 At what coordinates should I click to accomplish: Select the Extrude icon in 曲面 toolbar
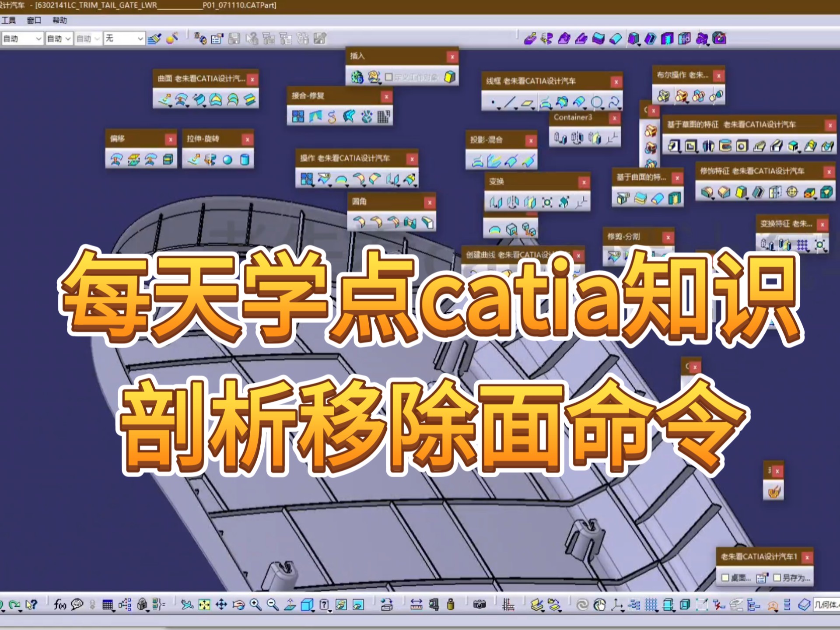[165, 100]
